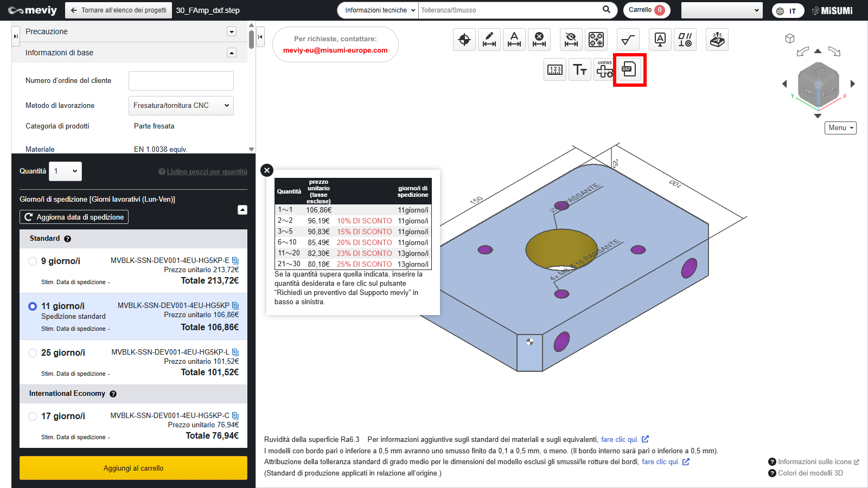Click the Aggiorna data di spedizione button
Image resolution: width=868 pixels, height=488 pixels.
tap(74, 217)
